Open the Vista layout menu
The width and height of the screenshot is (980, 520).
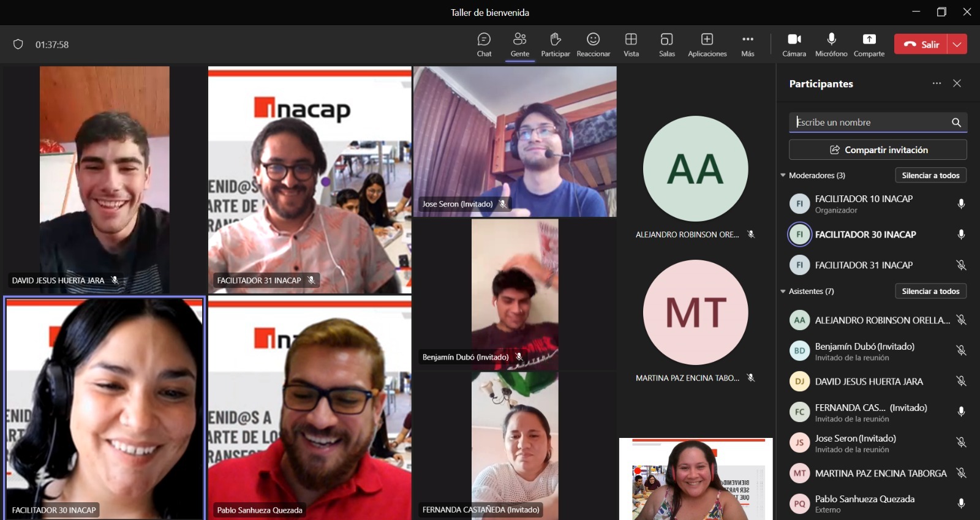(x=631, y=45)
